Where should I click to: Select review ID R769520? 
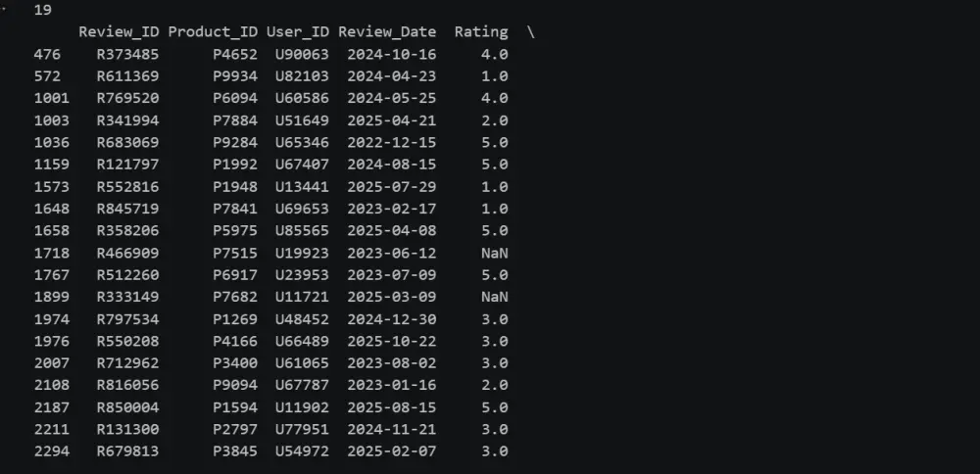[127, 98]
